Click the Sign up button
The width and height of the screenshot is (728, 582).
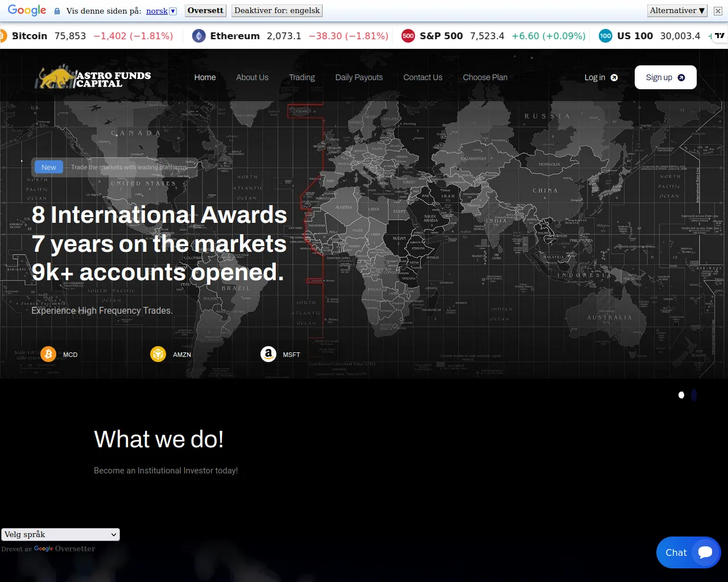tap(665, 77)
